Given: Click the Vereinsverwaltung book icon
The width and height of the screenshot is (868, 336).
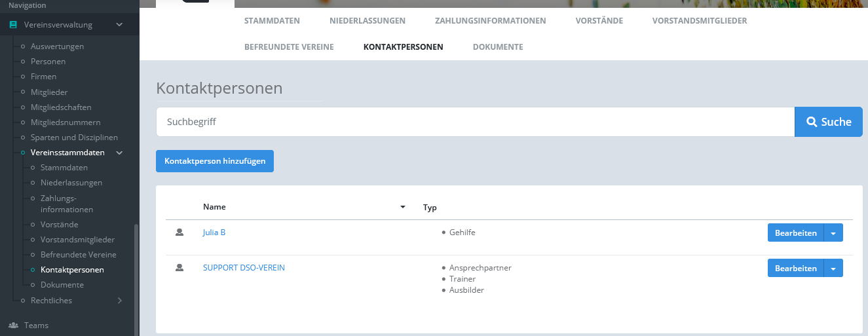Looking at the screenshot, I should click(13, 25).
